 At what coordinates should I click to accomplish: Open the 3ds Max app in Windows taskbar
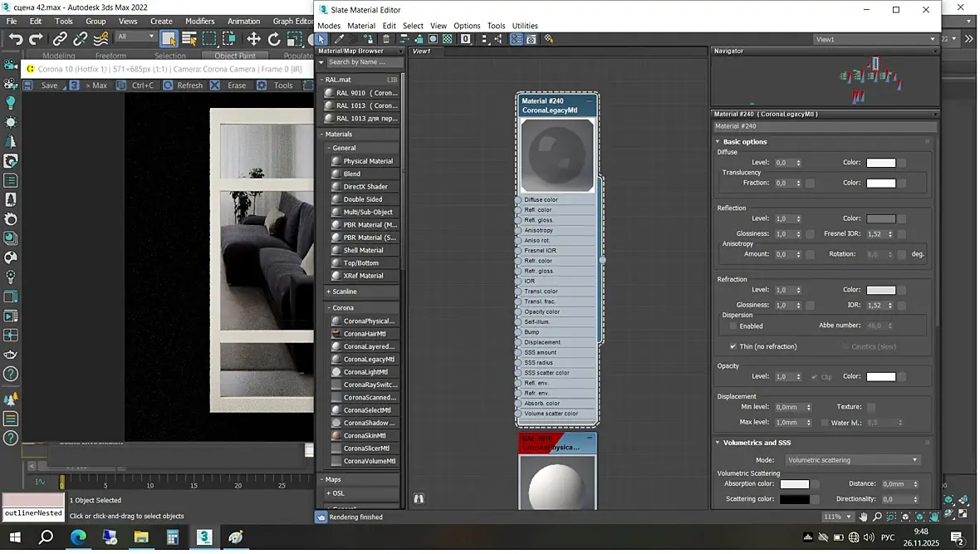pyautogui.click(x=204, y=537)
